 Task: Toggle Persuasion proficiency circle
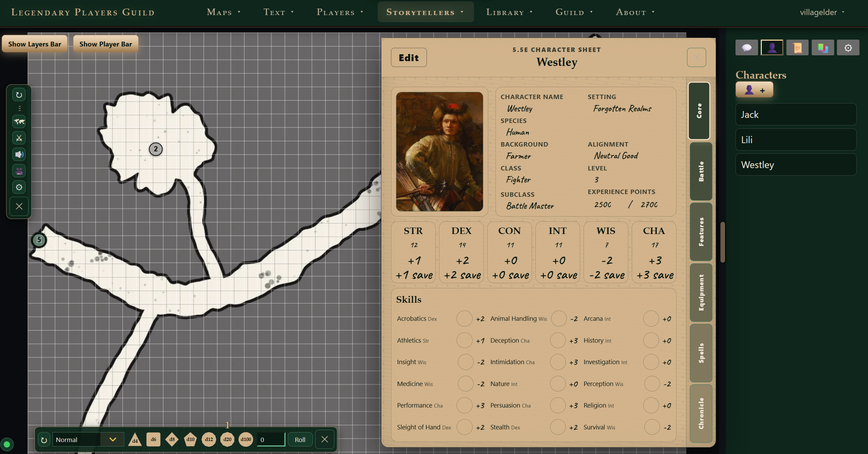558,405
